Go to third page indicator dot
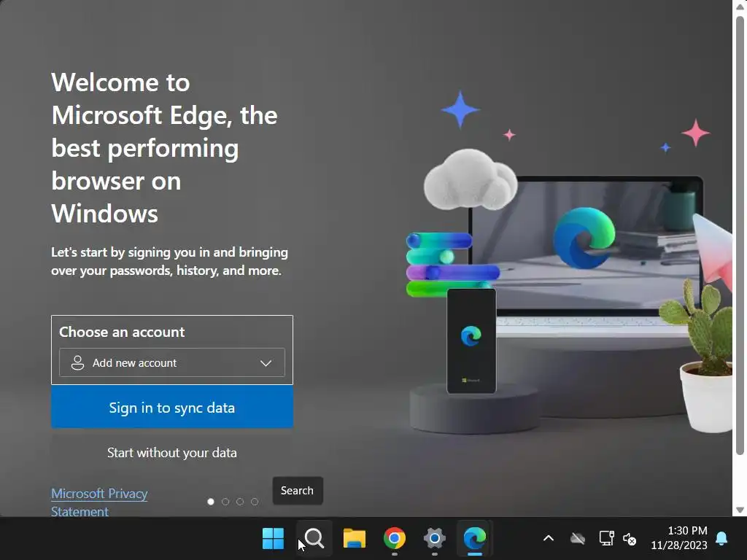Screen dimensions: 747x560 [x=240, y=502]
